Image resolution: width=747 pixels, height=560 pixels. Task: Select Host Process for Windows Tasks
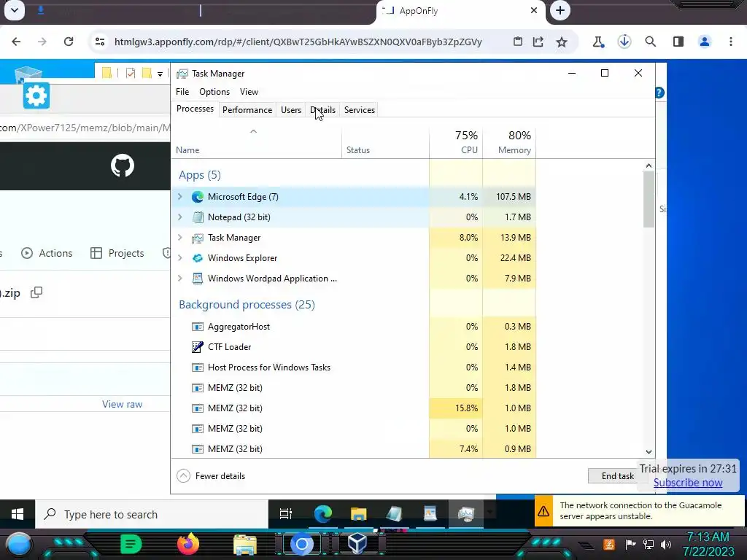[x=354, y=367]
